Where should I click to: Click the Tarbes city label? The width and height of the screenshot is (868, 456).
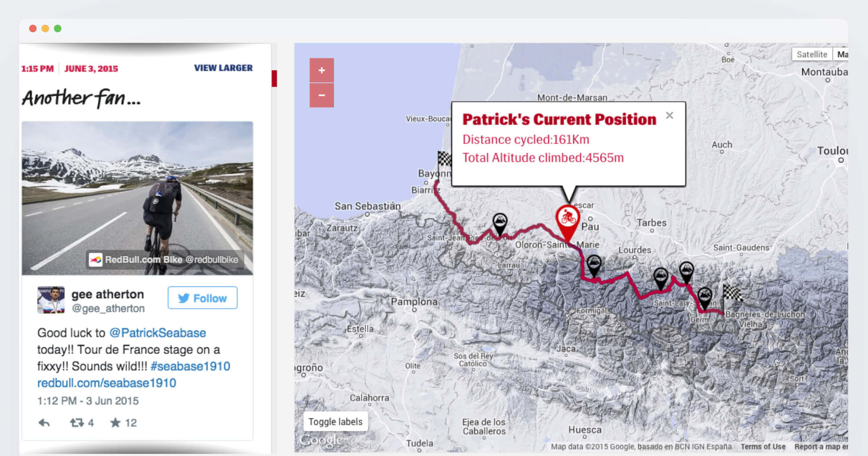[x=651, y=223]
